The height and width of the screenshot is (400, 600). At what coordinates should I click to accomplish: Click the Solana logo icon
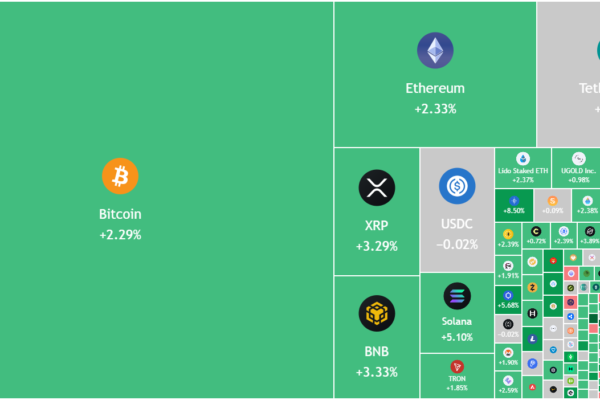coord(457,295)
